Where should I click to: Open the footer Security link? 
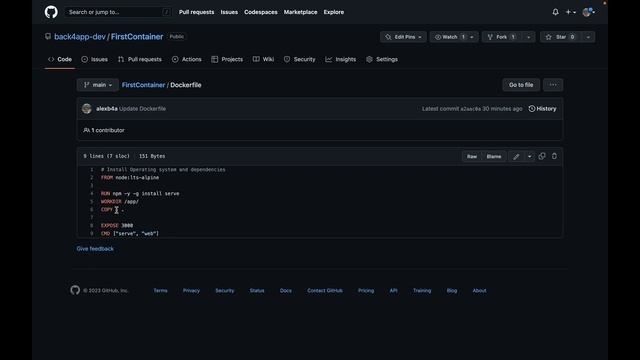click(224, 291)
